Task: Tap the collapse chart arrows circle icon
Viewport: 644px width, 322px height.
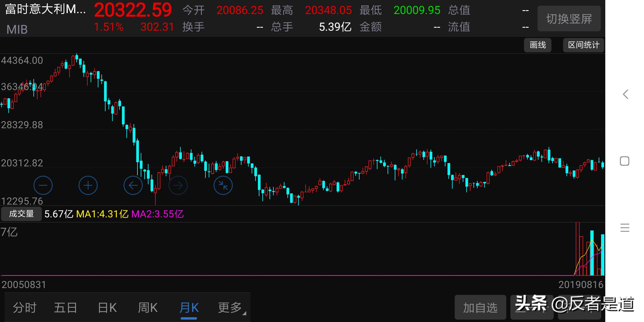Action: coord(223,185)
